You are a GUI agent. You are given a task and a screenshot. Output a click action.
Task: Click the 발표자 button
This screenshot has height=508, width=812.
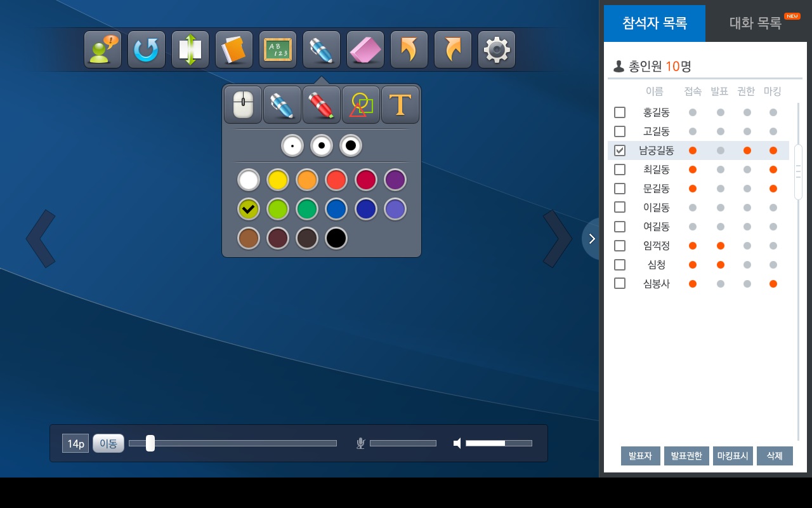pyautogui.click(x=641, y=456)
